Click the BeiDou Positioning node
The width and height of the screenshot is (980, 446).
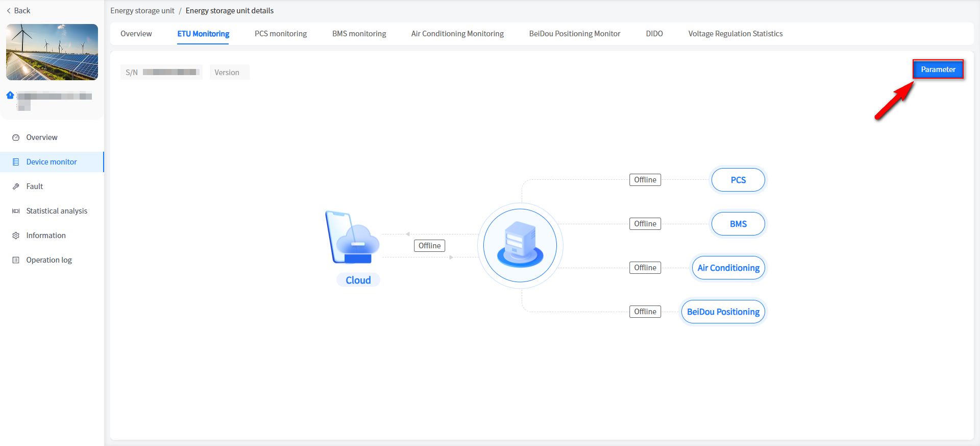(723, 312)
